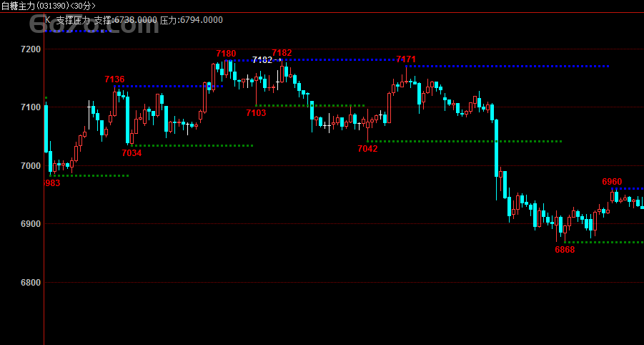Select green support line at 7034

coord(192,145)
